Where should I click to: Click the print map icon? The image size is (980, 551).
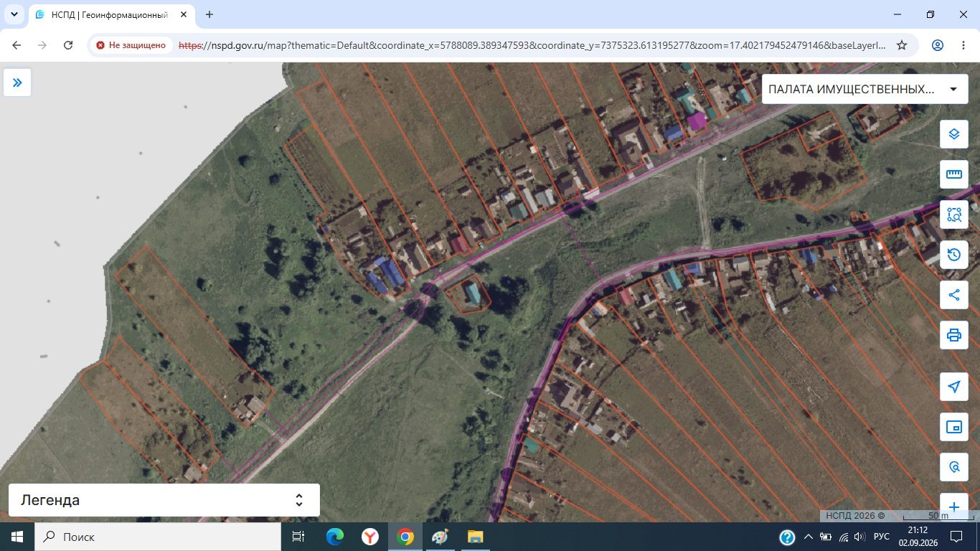[953, 335]
